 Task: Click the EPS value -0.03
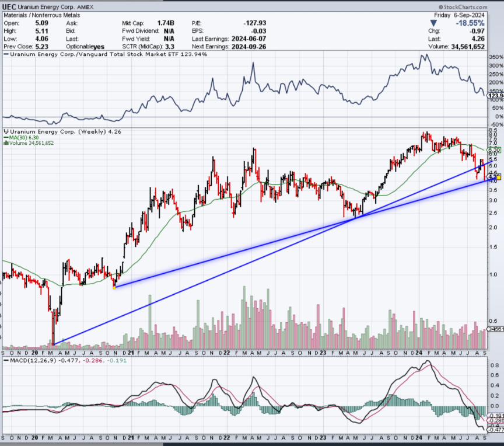pyautogui.click(x=258, y=31)
